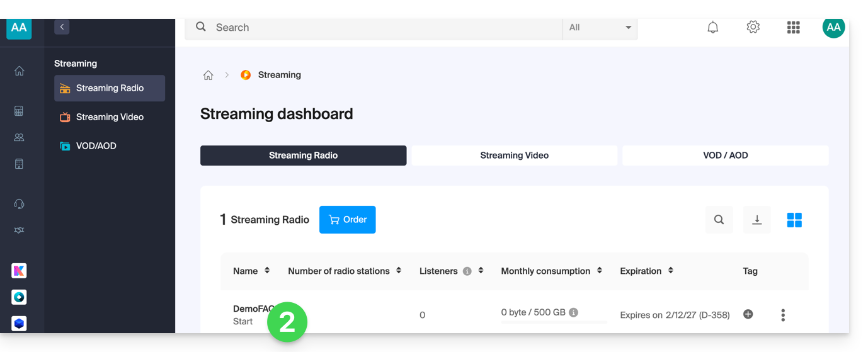Switch to the VOD / AOD tab

point(725,156)
